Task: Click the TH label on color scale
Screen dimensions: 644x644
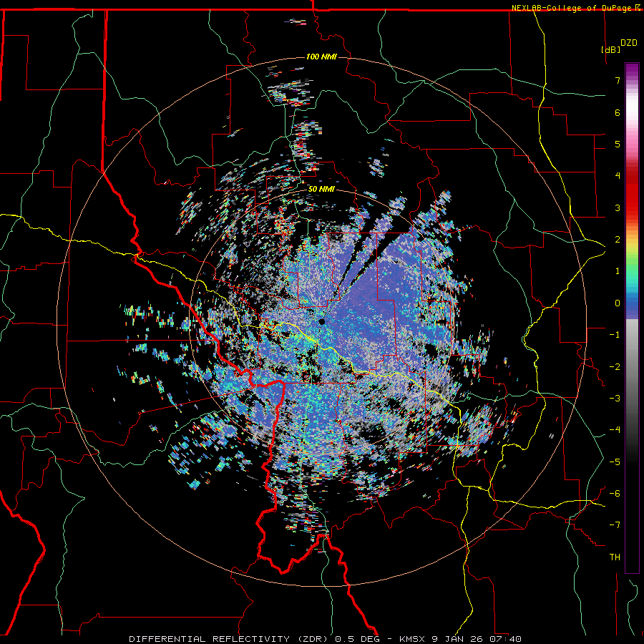Action: (x=615, y=557)
